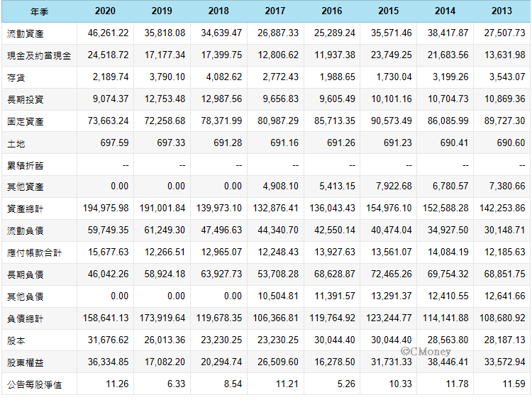Click the value 10,504.81
Viewport: 532px width, 407px height.
tap(278, 296)
